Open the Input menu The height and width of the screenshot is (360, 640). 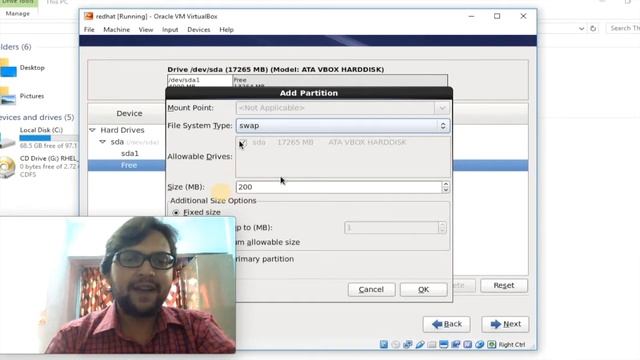pyautogui.click(x=170, y=30)
